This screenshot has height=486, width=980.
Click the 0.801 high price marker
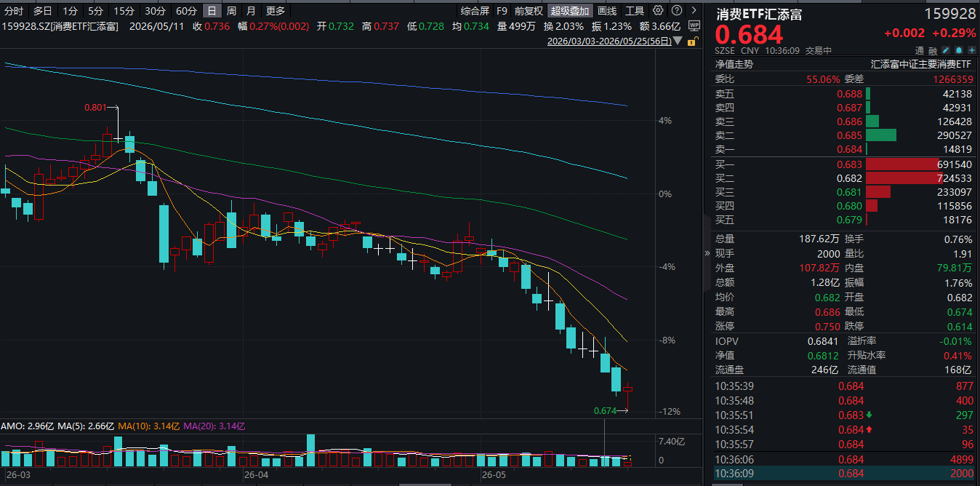[95, 107]
